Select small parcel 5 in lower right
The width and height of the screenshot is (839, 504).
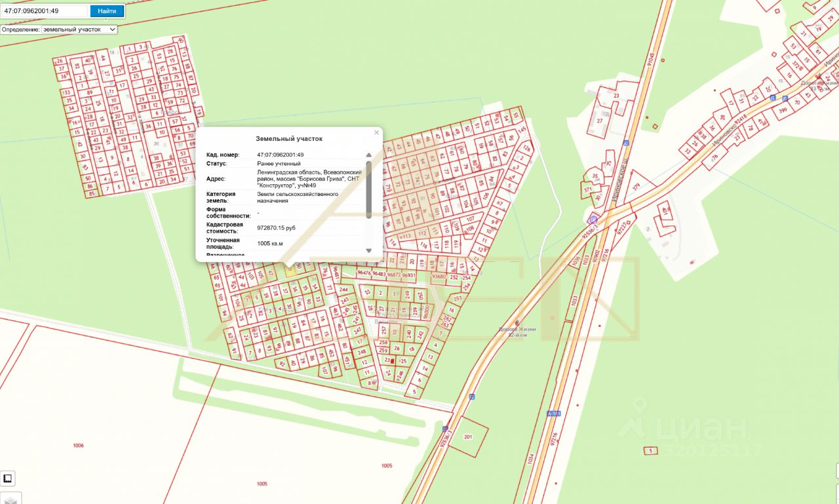click(x=650, y=450)
